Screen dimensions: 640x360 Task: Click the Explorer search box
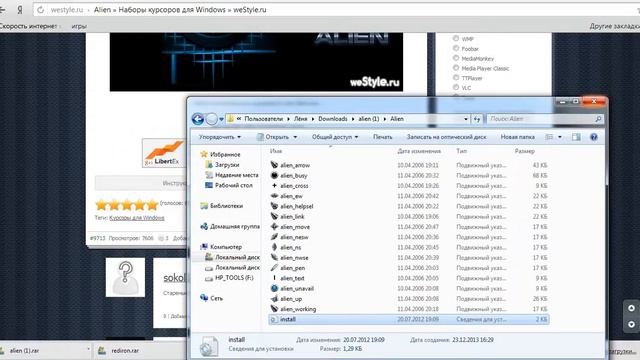click(x=545, y=119)
